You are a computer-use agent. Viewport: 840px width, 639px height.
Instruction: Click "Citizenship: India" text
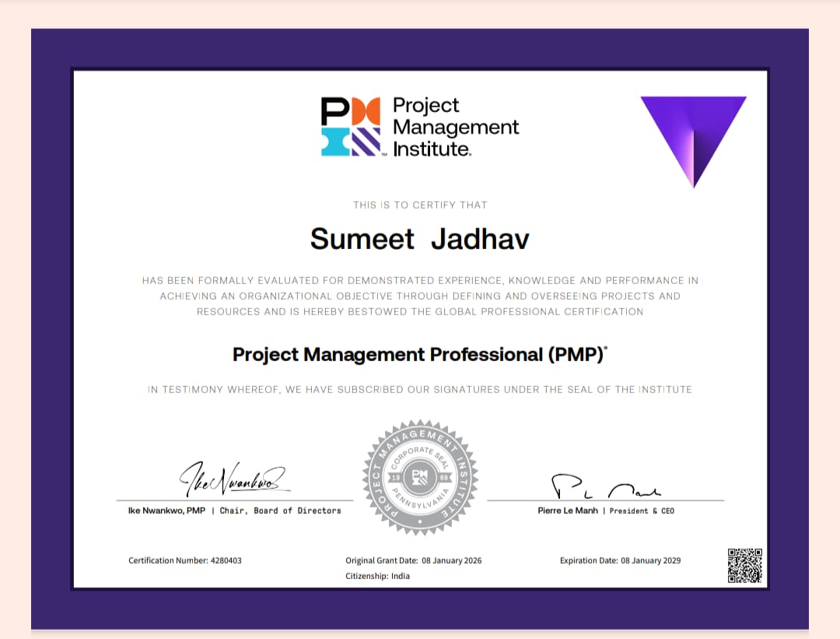point(378,576)
